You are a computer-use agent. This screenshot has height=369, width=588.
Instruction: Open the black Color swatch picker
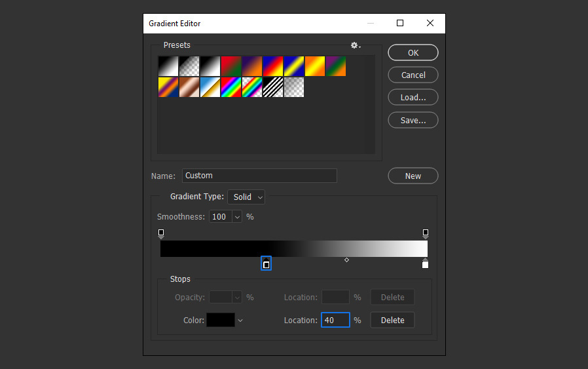click(x=221, y=320)
